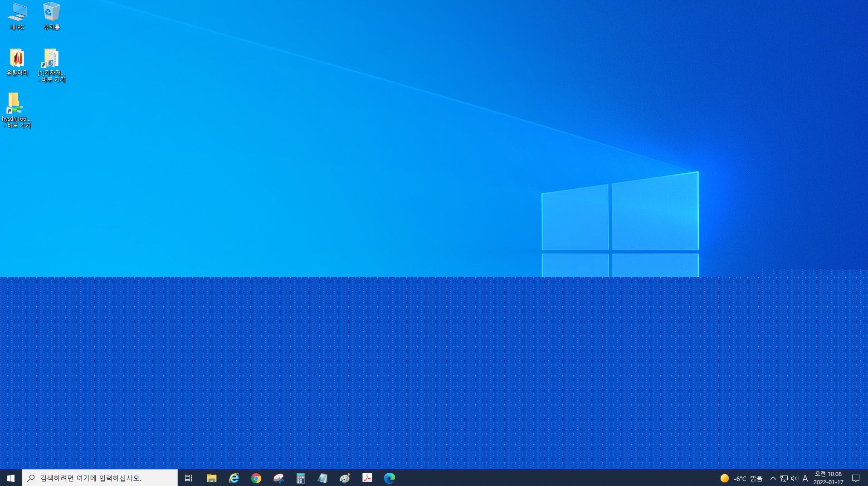The height and width of the screenshot is (486, 868).
Task: Toggle the IME input mode A indicator
Action: (x=805, y=478)
